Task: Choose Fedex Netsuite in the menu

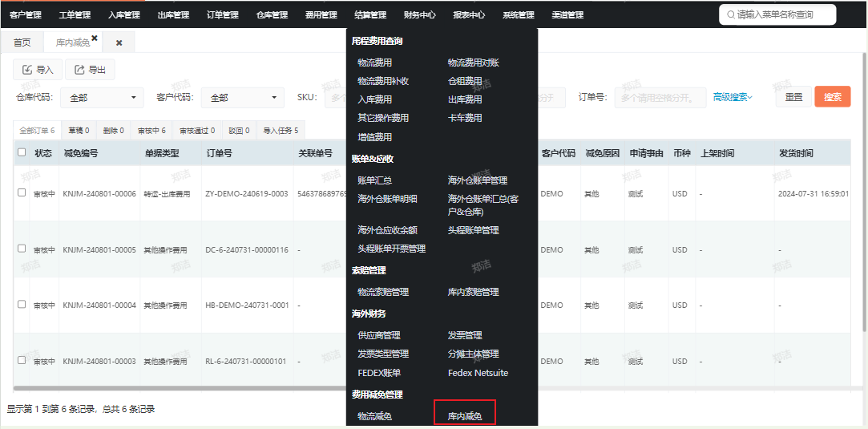Action: pos(478,373)
